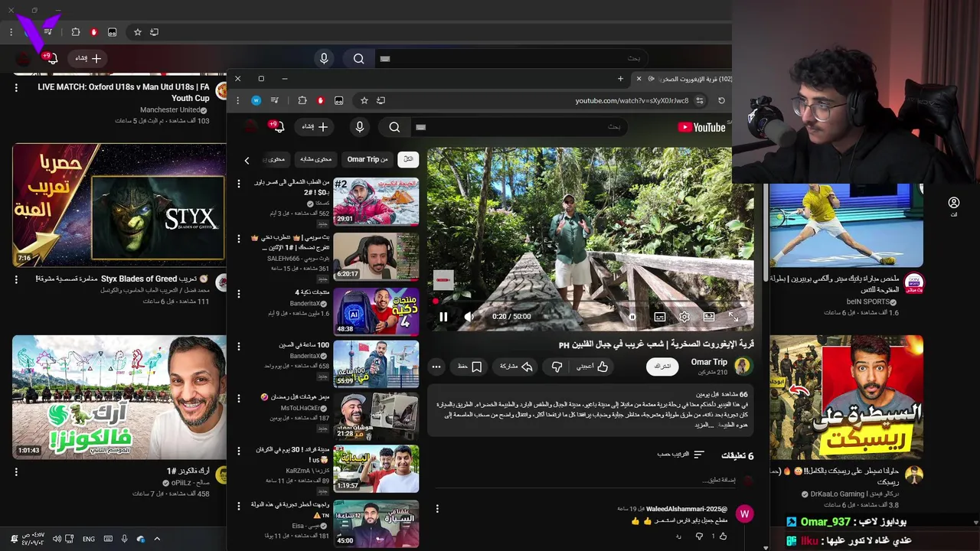Open options for KaRZmA video
The width and height of the screenshot is (980, 551).
pyautogui.click(x=239, y=451)
